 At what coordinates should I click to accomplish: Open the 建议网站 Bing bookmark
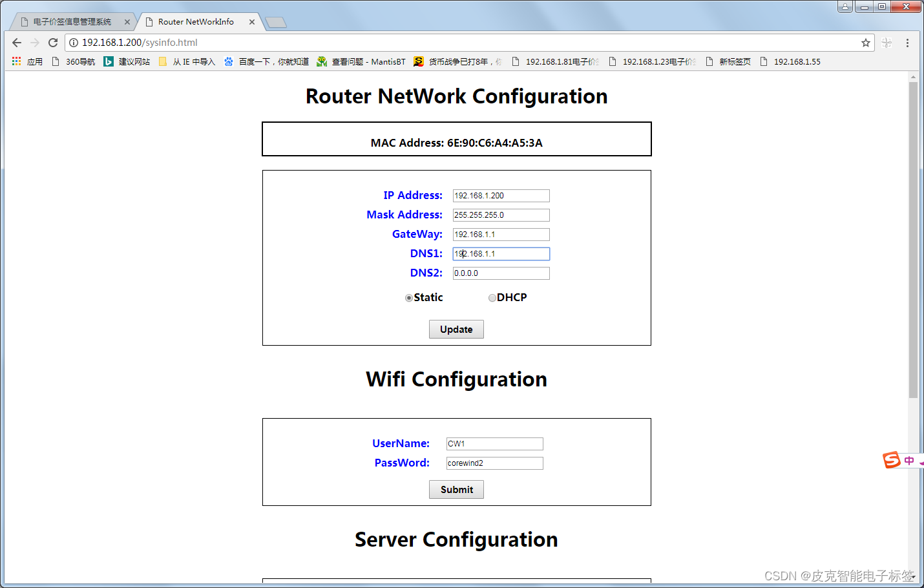127,61
